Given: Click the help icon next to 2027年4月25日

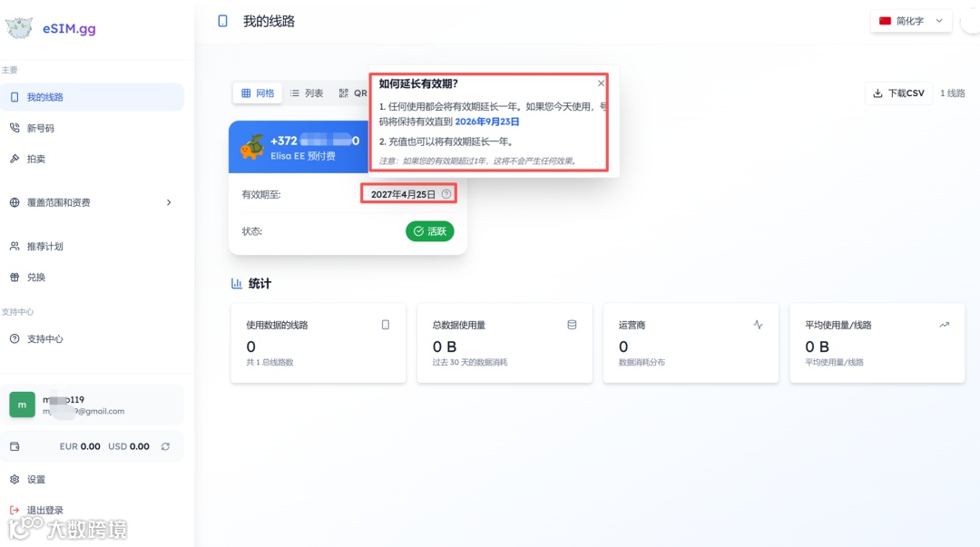Looking at the screenshot, I should (446, 194).
